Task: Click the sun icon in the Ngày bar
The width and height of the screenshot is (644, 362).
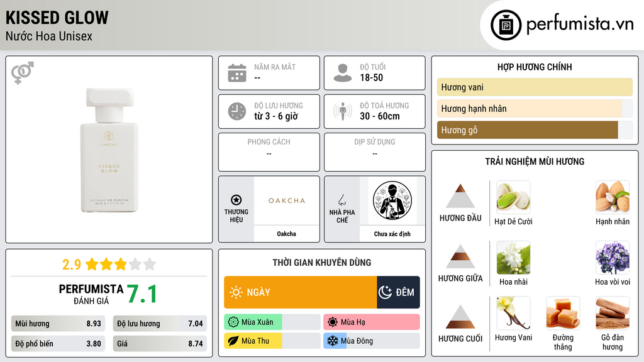Action: pos(236,292)
